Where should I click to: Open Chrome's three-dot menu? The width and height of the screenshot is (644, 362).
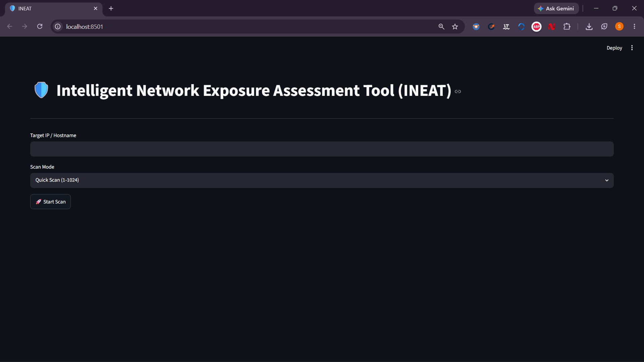point(634,26)
